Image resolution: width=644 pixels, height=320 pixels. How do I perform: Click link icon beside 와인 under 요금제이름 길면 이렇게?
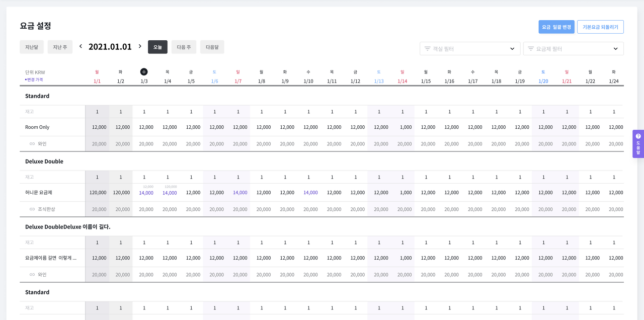click(x=32, y=275)
